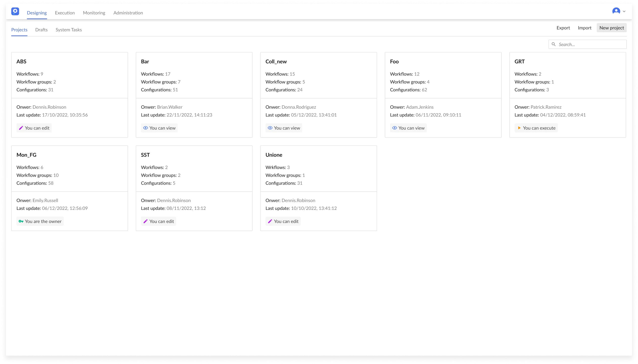Click the eye view icon on Bar card

click(x=145, y=128)
